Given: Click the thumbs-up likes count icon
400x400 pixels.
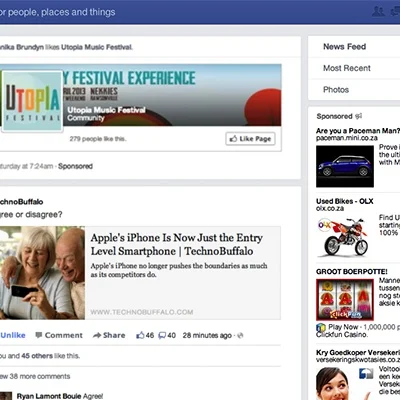Looking at the screenshot, I should 140,335.
